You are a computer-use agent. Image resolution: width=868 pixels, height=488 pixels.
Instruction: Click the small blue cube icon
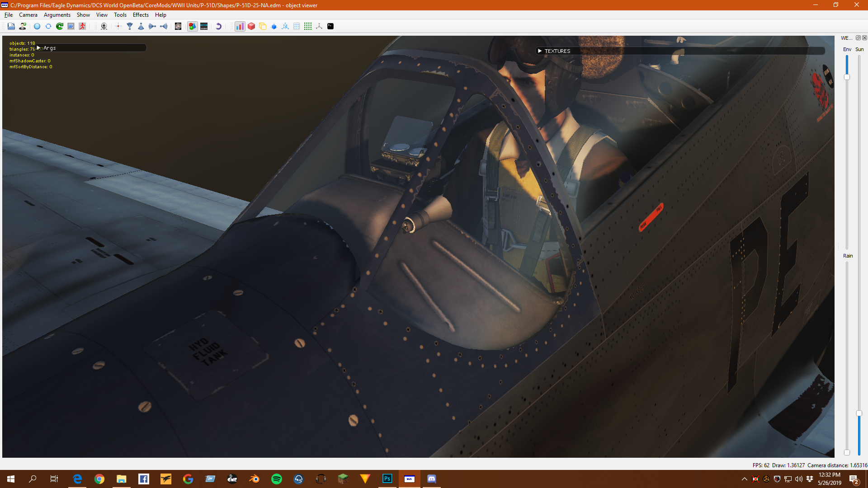pos(274,26)
